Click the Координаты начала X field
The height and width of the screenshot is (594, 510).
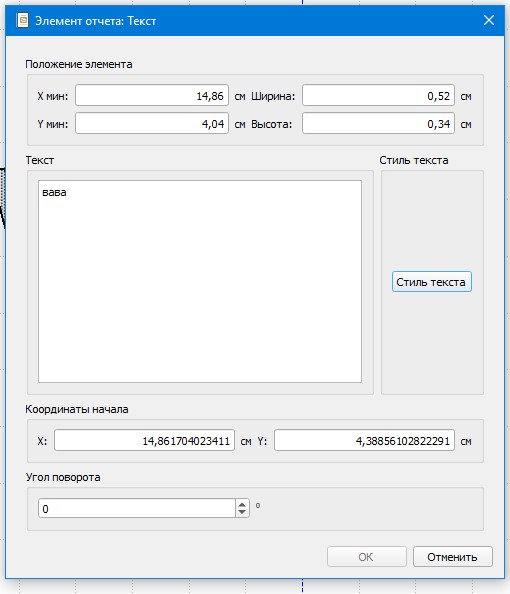[x=144, y=440]
